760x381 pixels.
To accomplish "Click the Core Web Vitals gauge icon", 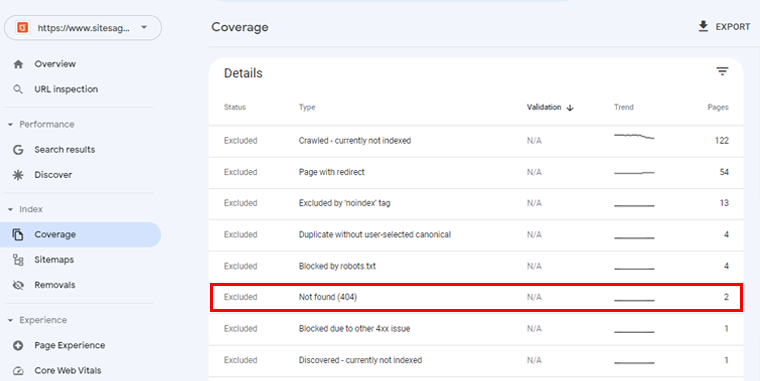I will coord(18,371).
